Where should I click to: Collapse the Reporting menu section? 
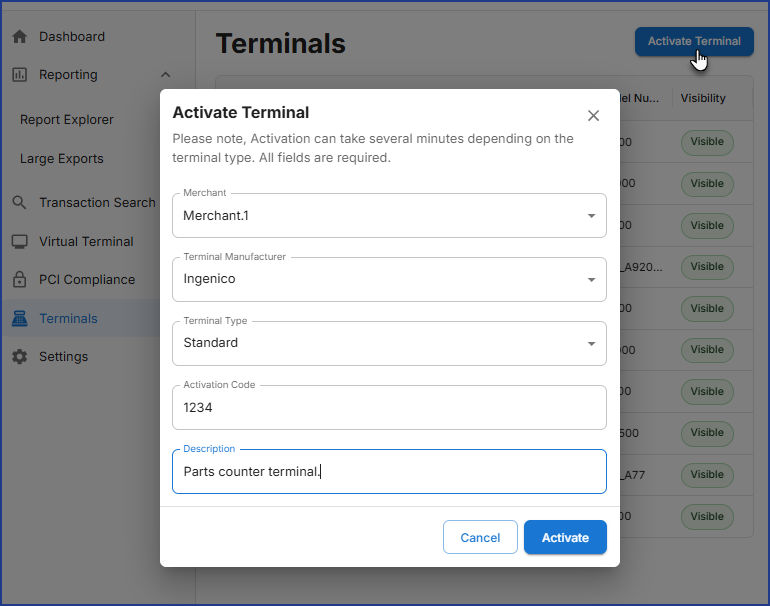pyautogui.click(x=166, y=75)
